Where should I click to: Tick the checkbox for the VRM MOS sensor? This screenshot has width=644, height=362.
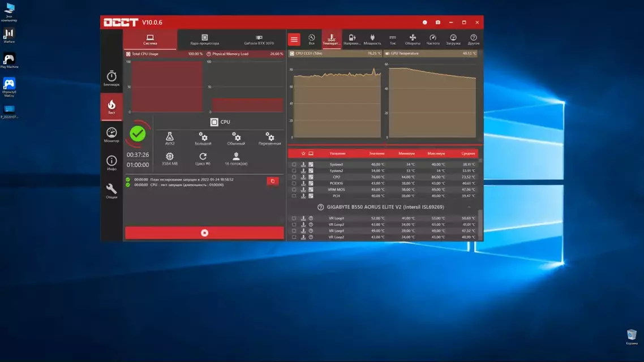tap(294, 189)
